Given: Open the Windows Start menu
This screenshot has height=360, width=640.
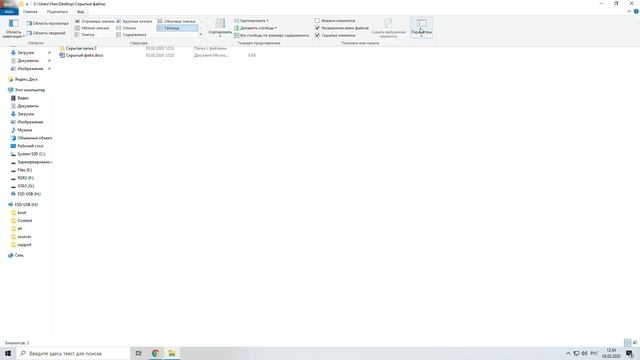Looking at the screenshot, I should pyautogui.click(x=8, y=353).
